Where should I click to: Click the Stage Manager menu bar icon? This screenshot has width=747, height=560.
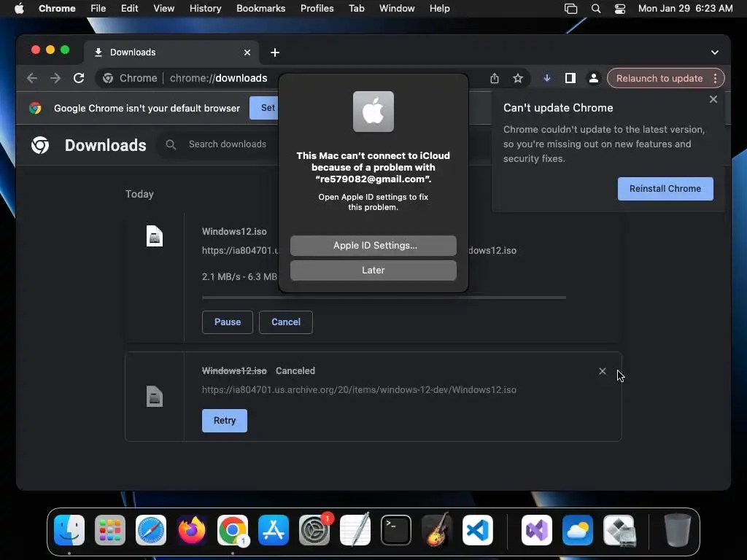[x=570, y=9]
